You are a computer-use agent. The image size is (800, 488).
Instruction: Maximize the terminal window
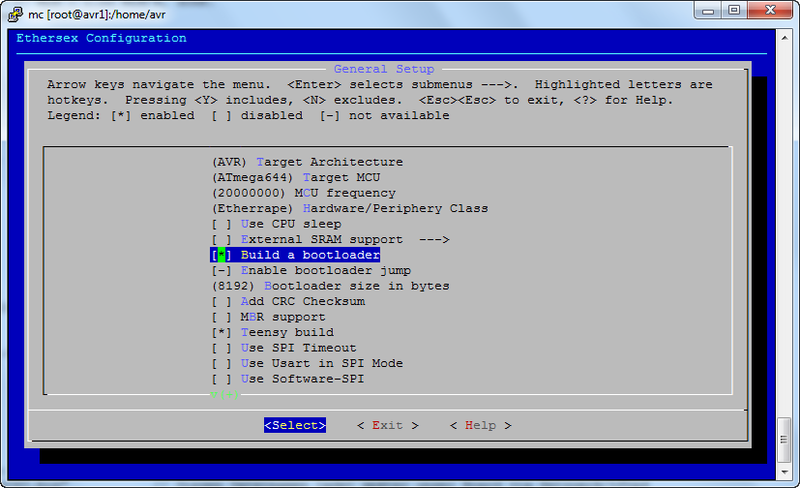pos(738,10)
